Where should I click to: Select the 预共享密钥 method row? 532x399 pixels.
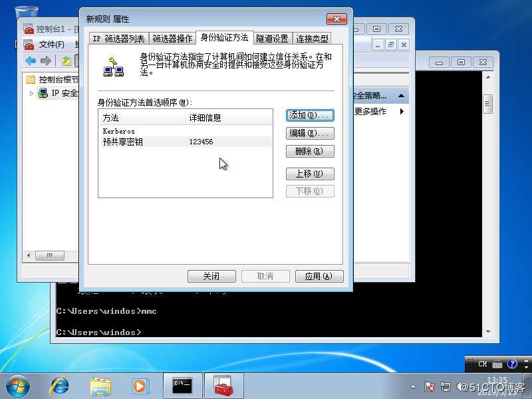click(x=186, y=142)
